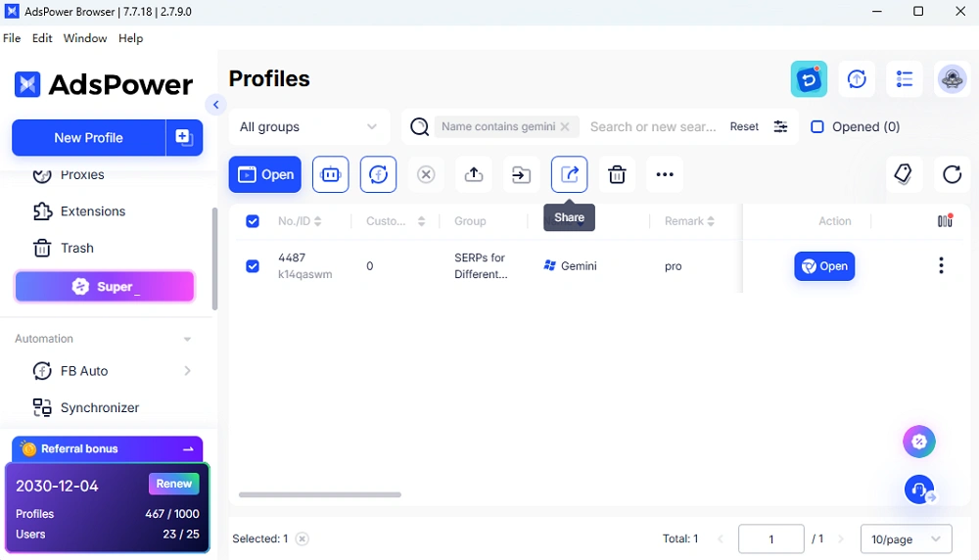
Task: Open the search filter settings icon
Action: pyautogui.click(x=780, y=127)
